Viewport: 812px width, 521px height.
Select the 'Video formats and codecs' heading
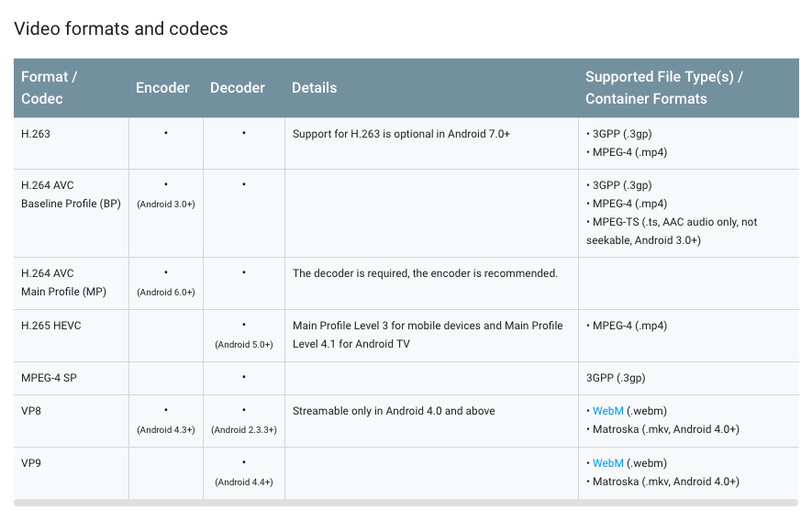tap(121, 28)
